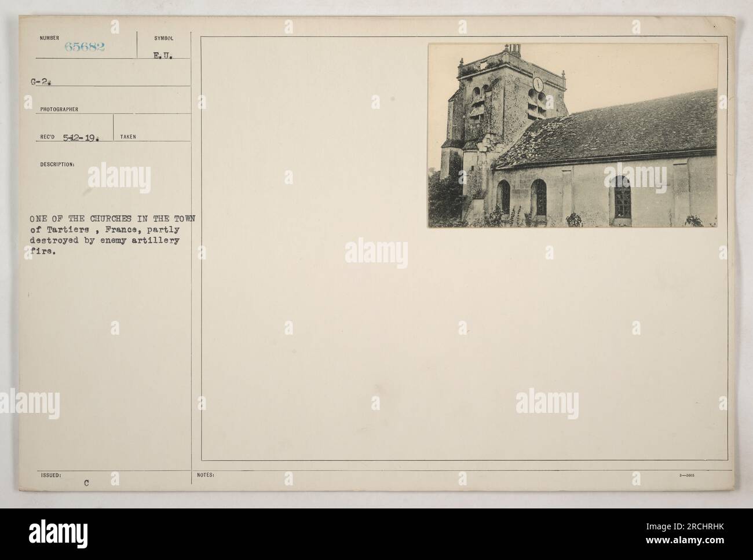Click the church photograph on the card
753x560 pixels.
coord(573,135)
